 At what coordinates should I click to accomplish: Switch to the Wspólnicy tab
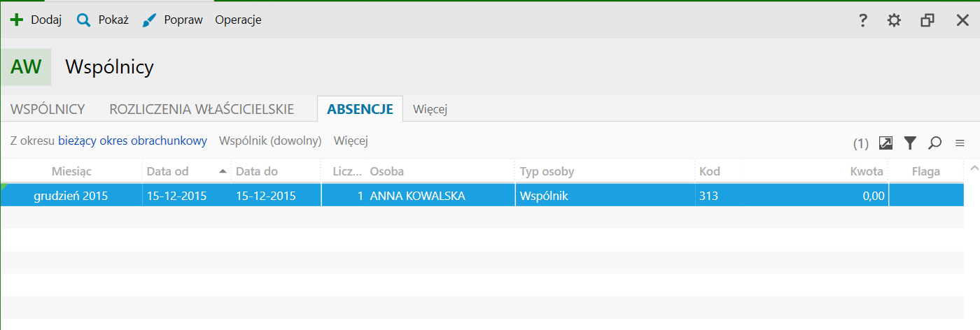[x=48, y=109]
